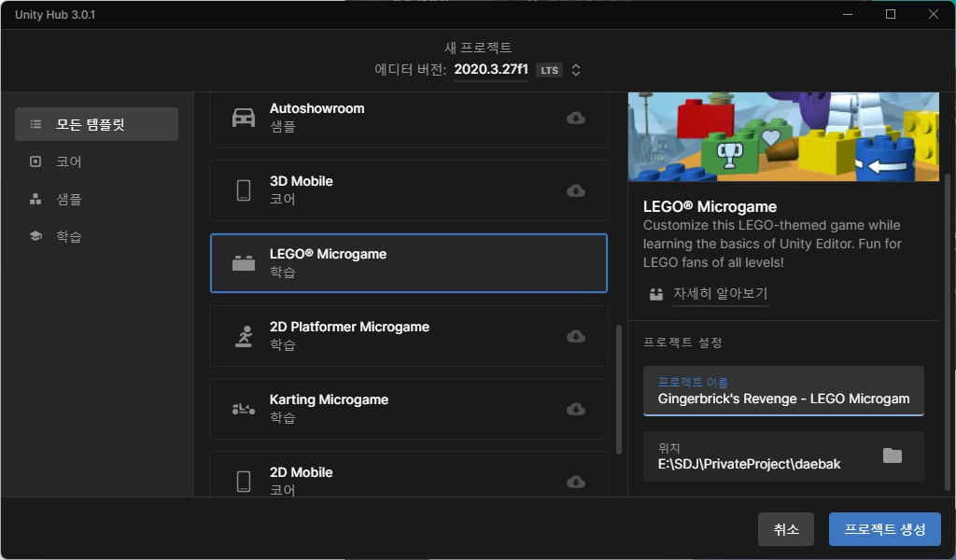
Task: Click the template list vertical scrollbar
Action: [619, 389]
